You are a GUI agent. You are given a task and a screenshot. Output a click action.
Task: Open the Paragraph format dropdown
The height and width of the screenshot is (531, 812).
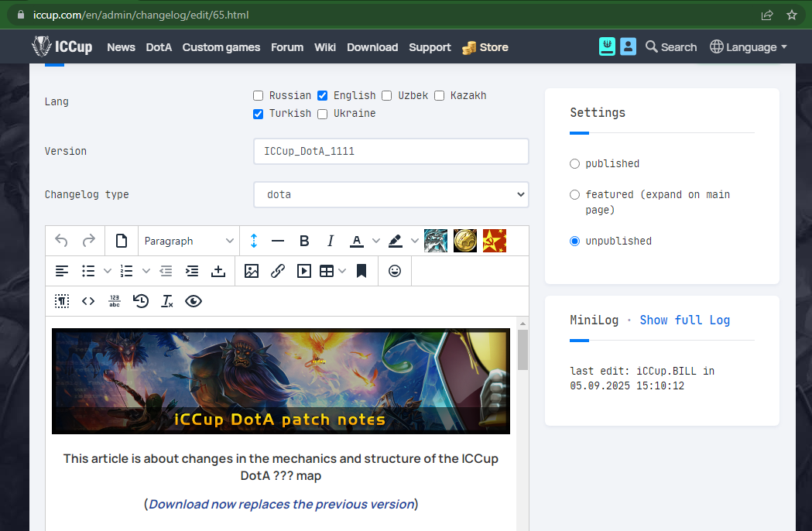click(x=189, y=241)
